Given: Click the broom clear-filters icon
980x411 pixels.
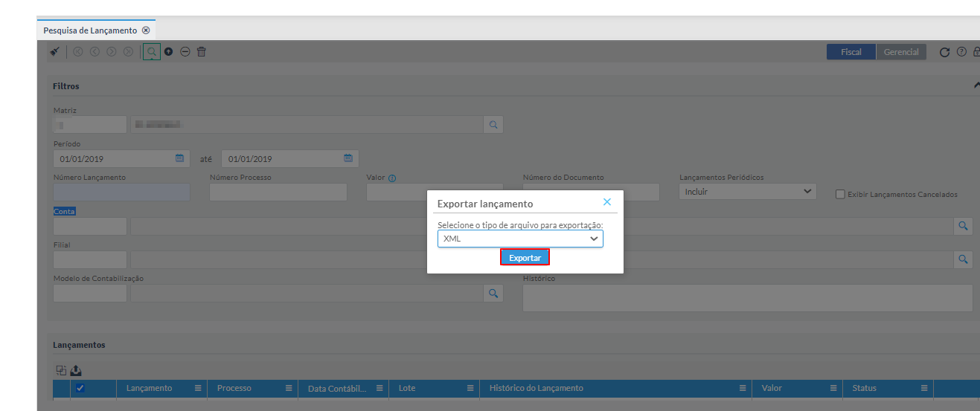Looking at the screenshot, I should click(55, 52).
